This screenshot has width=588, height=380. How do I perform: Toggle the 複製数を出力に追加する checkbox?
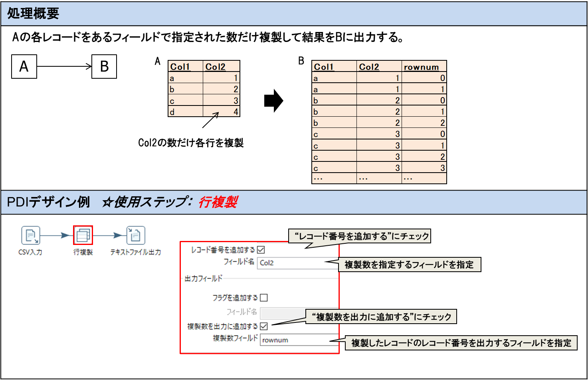[x=264, y=326]
